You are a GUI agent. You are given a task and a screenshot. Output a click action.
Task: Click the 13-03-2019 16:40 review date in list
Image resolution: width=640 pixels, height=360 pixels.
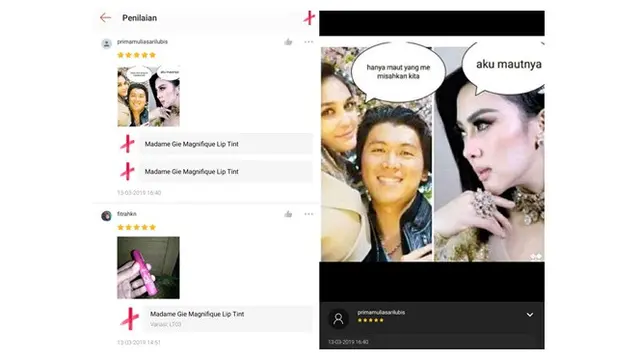(x=139, y=193)
